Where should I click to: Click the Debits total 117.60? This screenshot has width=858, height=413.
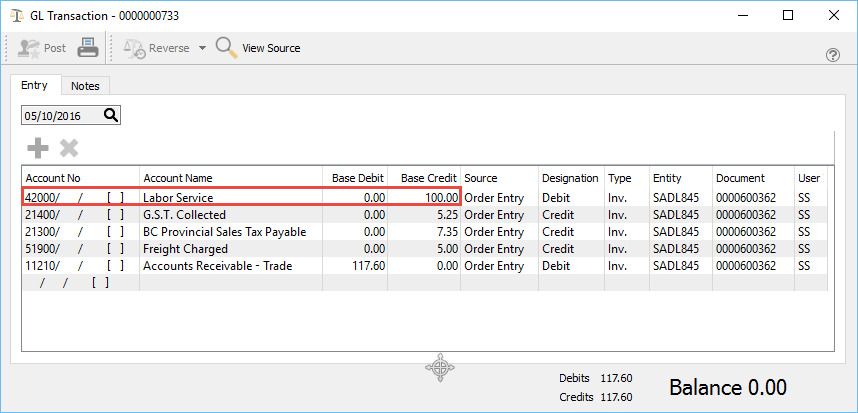point(616,378)
